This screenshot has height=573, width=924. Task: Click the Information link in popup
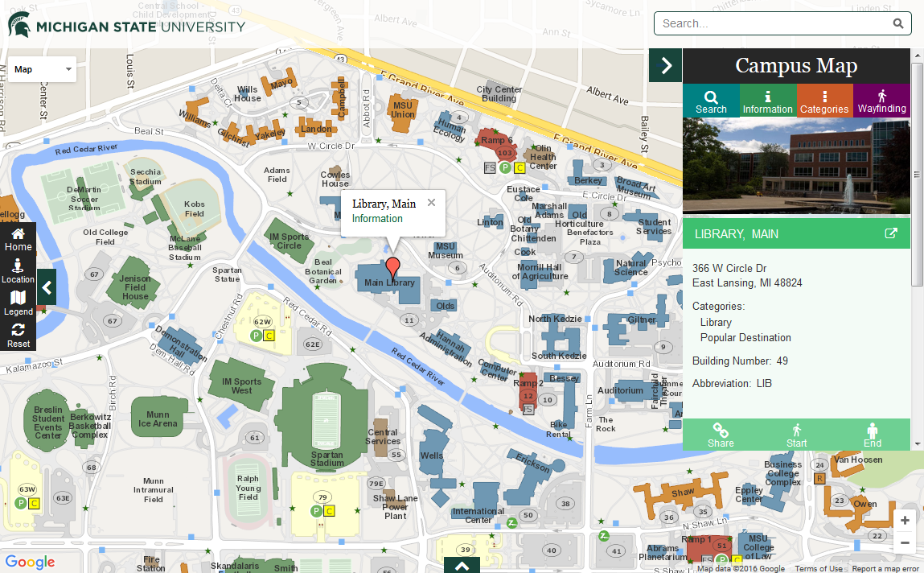[377, 218]
